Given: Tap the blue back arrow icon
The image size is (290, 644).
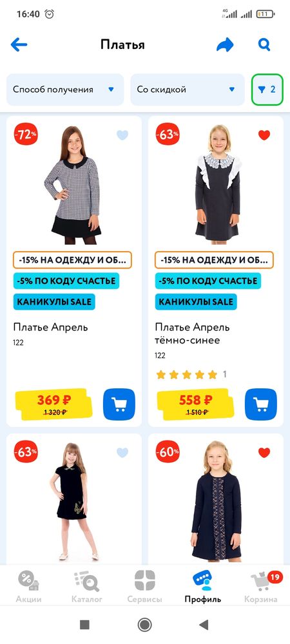Looking at the screenshot, I should point(19,44).
